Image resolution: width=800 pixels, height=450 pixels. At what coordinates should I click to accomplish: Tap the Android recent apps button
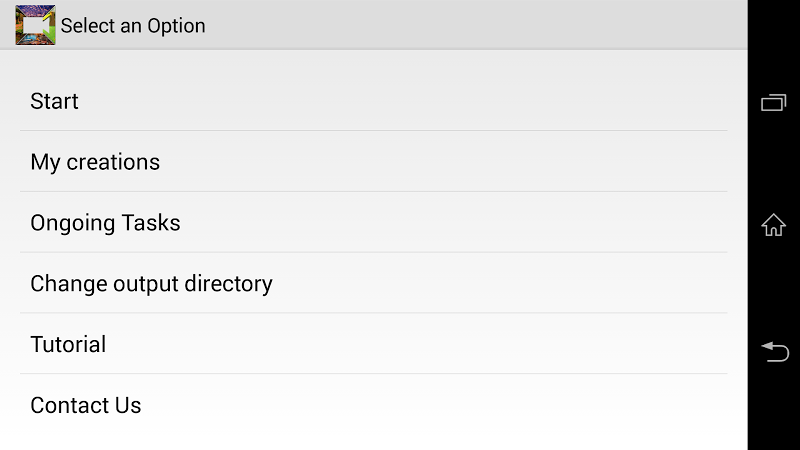pyautogui.click(x=773, y=102)
